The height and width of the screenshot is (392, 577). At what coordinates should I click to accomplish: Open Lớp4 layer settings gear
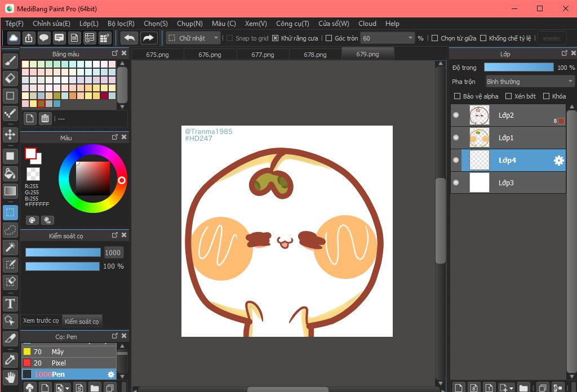coord(558,161)
